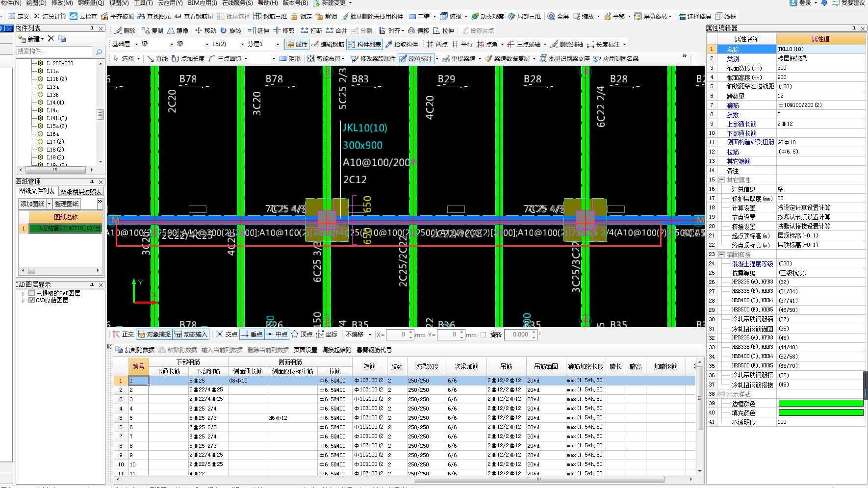Uncheck the CAD原始图层 checkbox
The width and height of the screenshot is (868, 488).
[32, 300]
